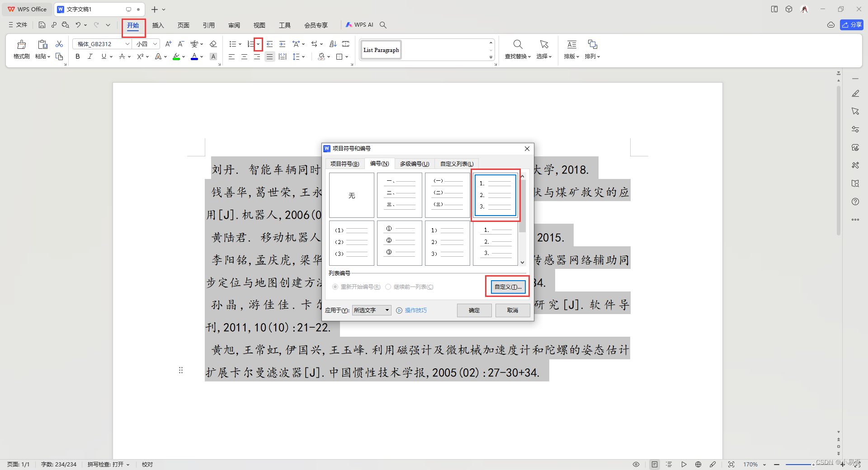Open the File menu
868x470 pixels.
click(18, 25)
